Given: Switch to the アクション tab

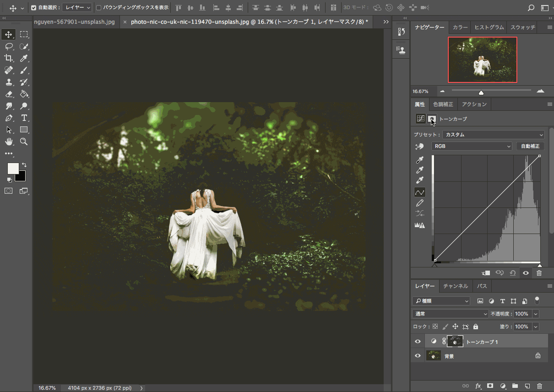Looking at the screenshot, I should [474, 104].
